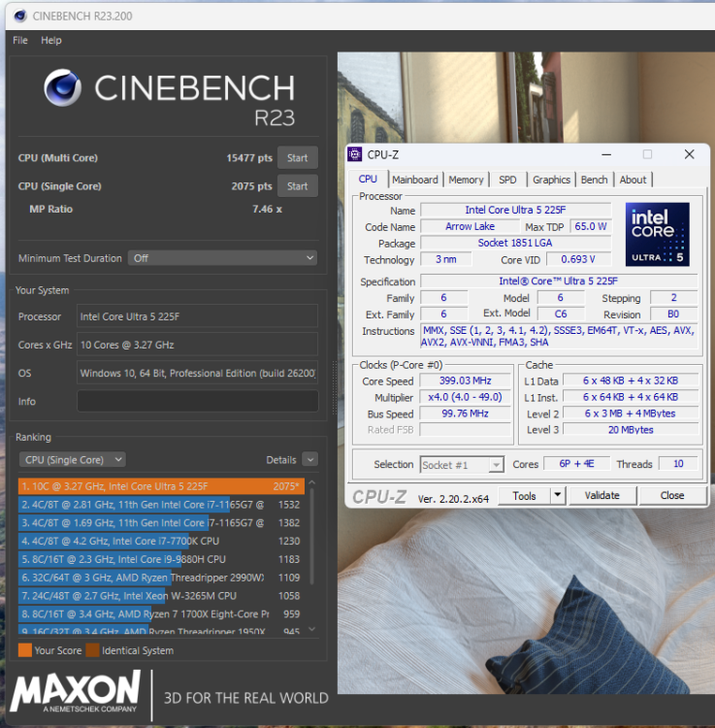715x728 pixels.
Task: Click the Cores x GHz field
Action: pos(198,345)
